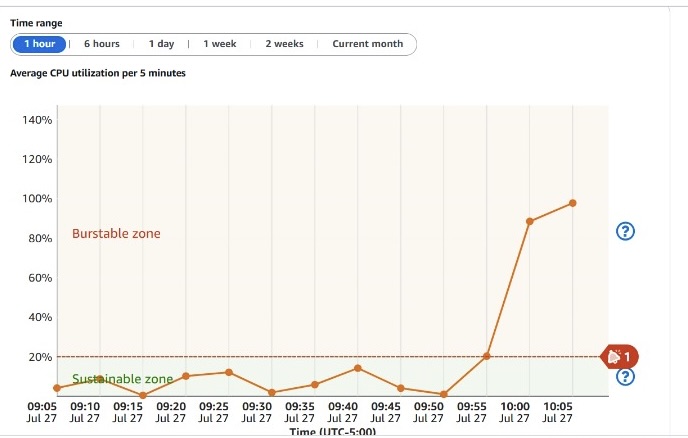Image resolution: width=688 pixels, height=438 pixels.
Task: Set time range to 1 week
Action: [x=220, y=44]
